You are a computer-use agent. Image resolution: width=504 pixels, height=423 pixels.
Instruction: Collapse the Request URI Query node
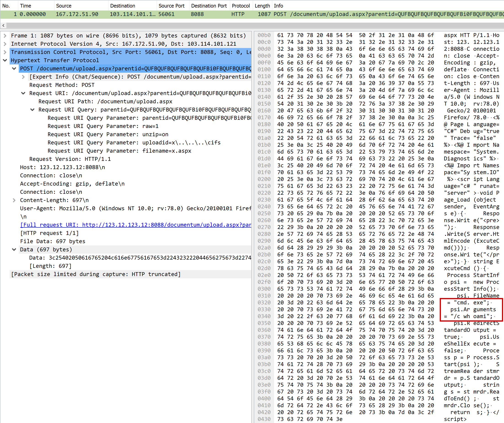pyautogui.click(x=32, y=110)
